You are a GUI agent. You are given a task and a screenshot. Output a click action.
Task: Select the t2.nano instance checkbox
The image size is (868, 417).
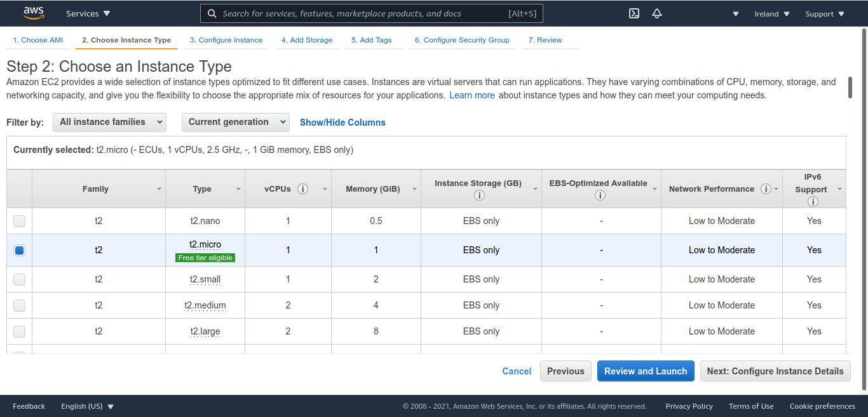point(19,221)
